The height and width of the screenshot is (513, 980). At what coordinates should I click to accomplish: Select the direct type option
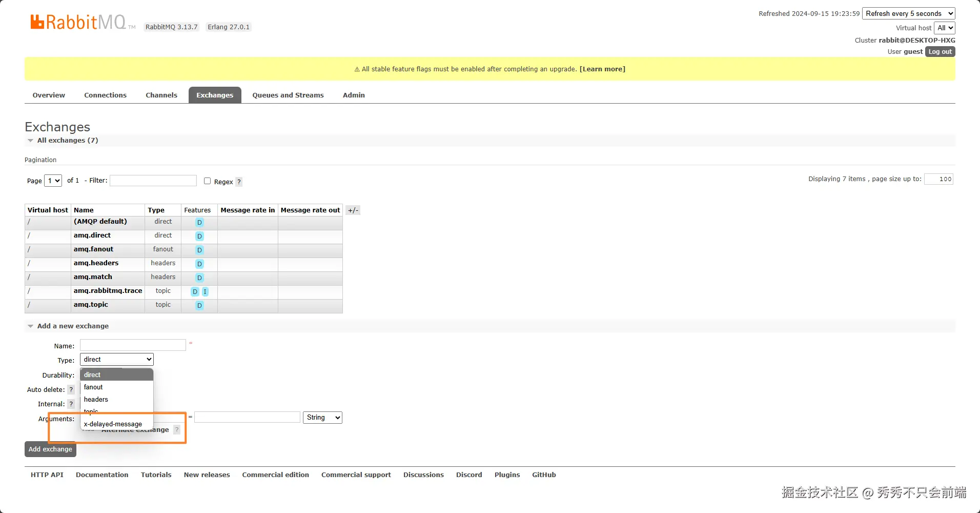(x=117, y=374)
